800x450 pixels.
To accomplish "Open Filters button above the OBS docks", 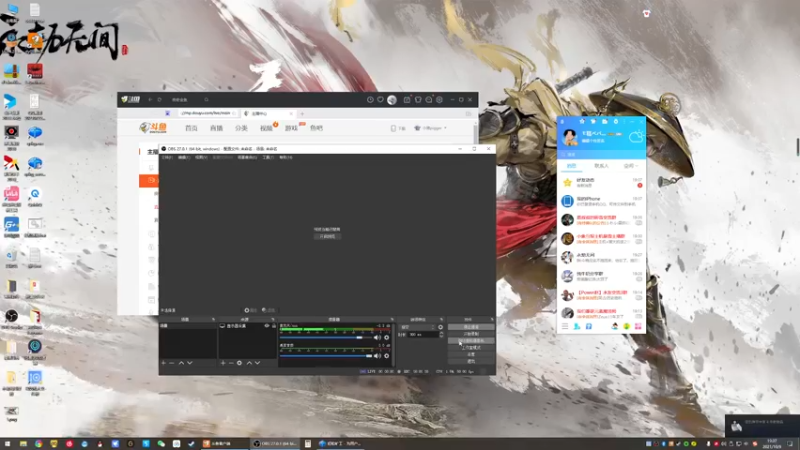I will [268, 310].
